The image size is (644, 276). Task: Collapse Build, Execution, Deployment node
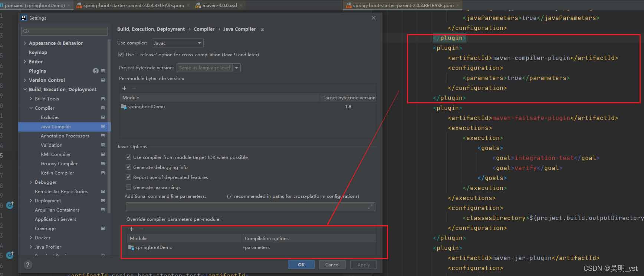point(25,89)
